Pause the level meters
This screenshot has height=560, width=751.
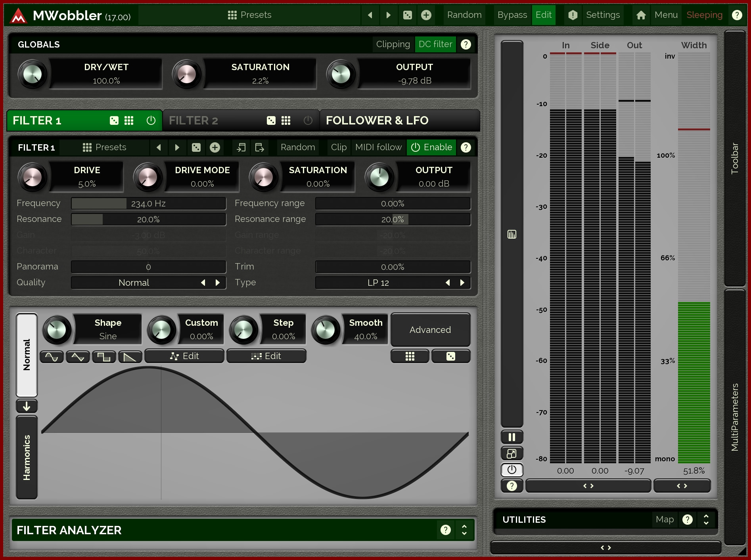click(512, 437)
